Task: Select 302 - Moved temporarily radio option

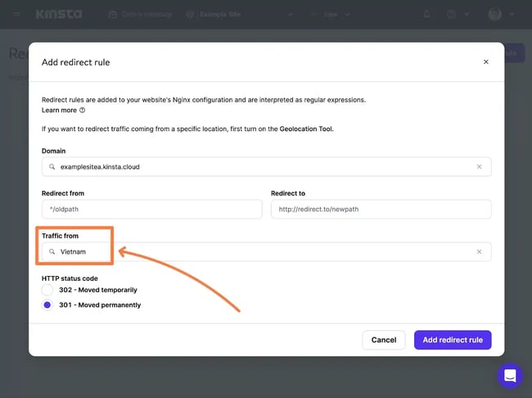Action: [47, 290]
